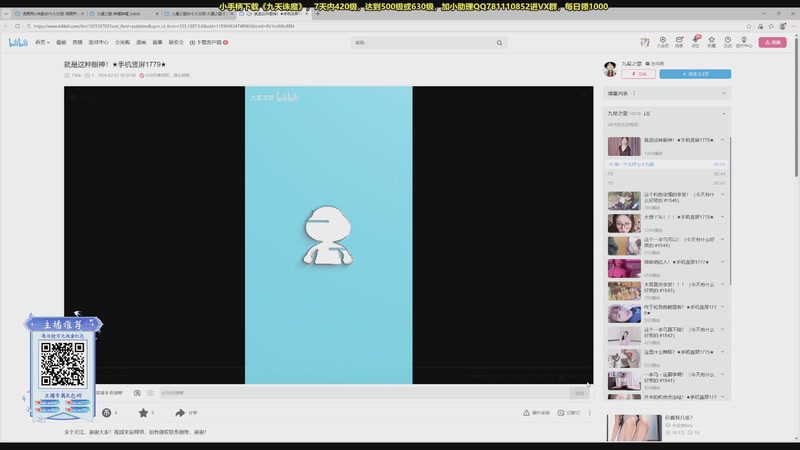Screen dimensions: 800x450
Task: Collapse the 弹幕列表 panel
Action: pos(724,93)
